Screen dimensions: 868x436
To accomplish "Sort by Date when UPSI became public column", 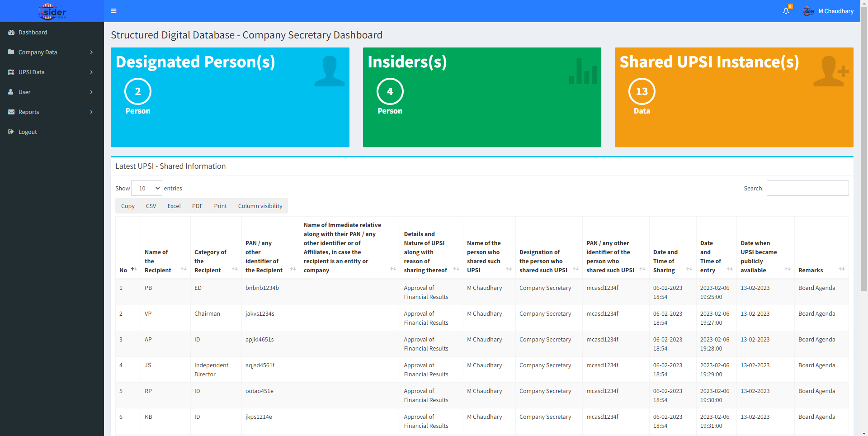I will (788, 270).
